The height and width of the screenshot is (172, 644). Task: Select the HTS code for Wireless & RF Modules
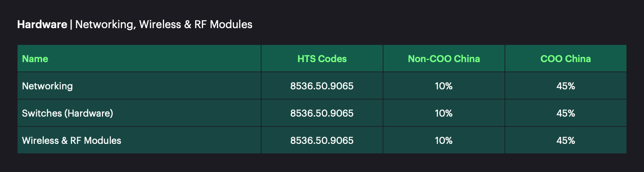(322, 140)
